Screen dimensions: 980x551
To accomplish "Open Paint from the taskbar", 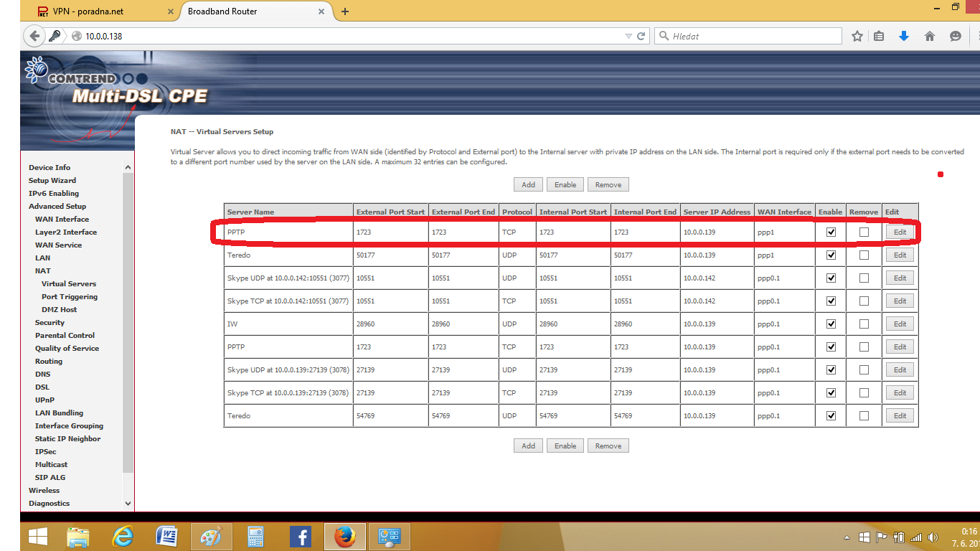I will pyautogui.click(x=211, y=537).
